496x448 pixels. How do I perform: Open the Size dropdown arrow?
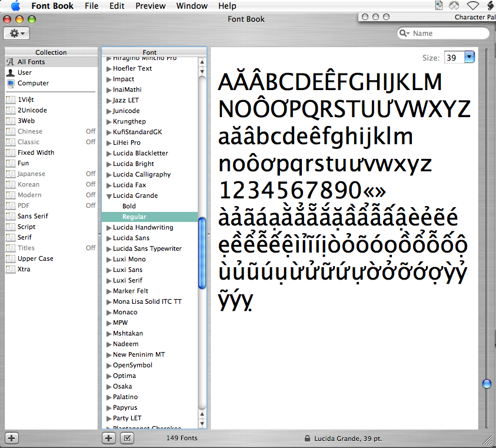point(470,57)
